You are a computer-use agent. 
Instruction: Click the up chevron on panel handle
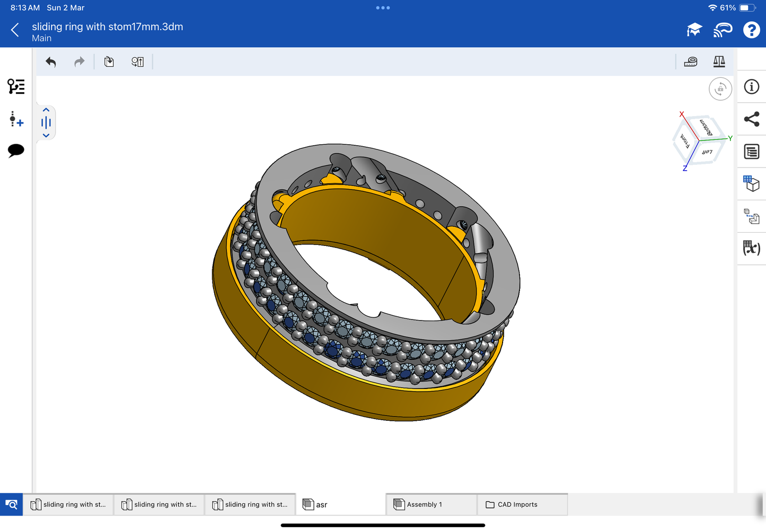click(46, 110)
